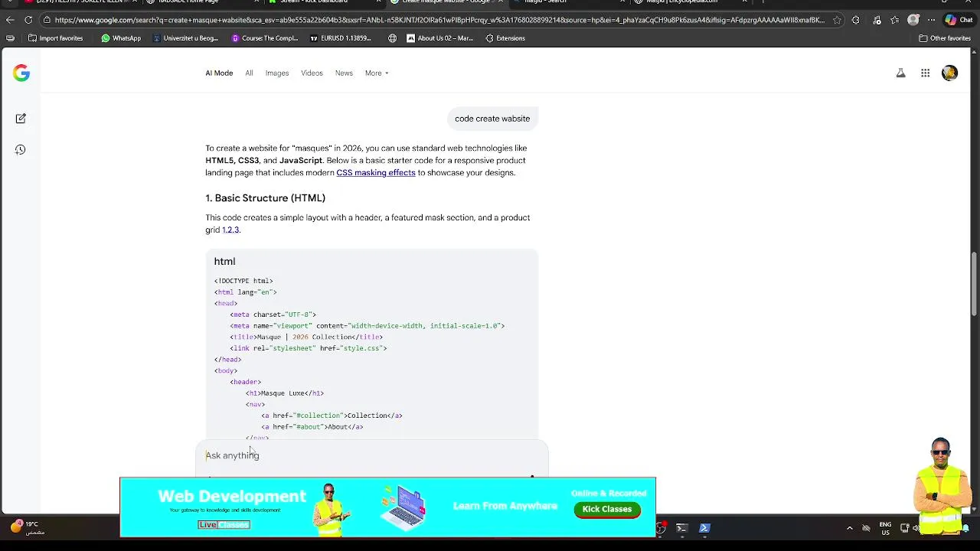
Task: Switch to All results tab
Action: 249,73
